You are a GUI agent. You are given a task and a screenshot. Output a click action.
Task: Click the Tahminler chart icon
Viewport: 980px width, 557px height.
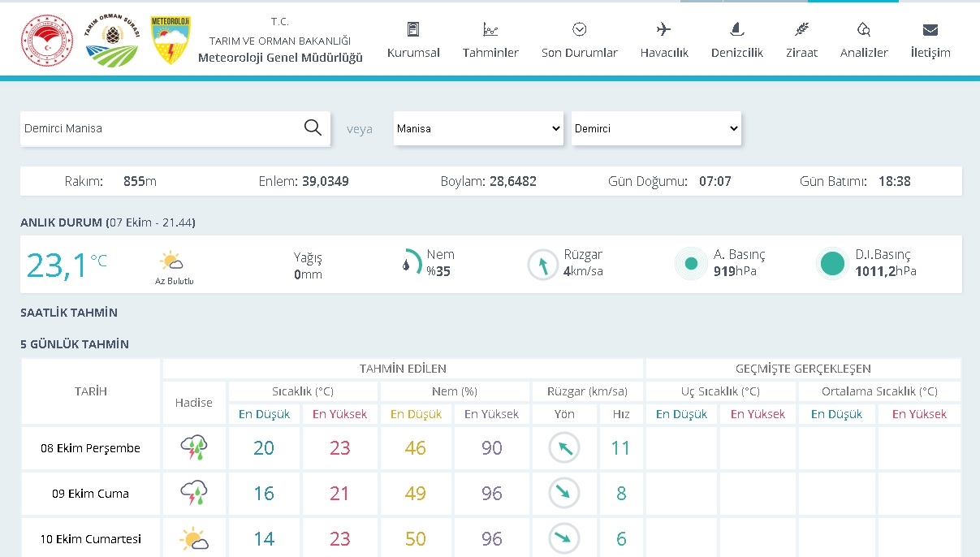(490, 30)
